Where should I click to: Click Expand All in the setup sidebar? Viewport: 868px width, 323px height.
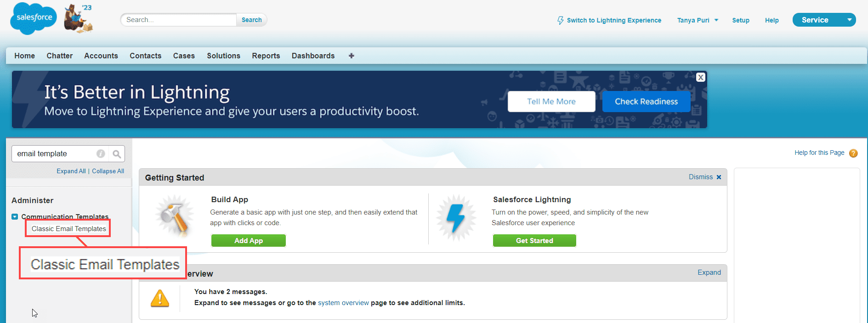pos(71,171)
